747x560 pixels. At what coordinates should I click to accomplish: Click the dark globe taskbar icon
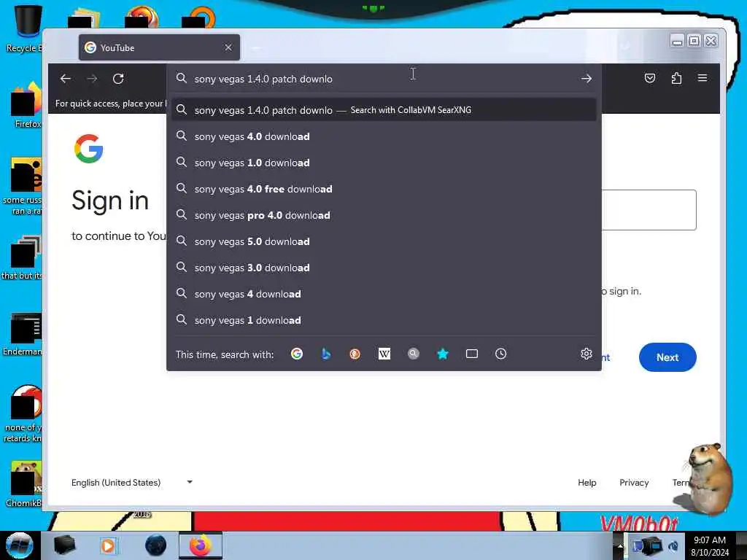[x=156, y=545]
